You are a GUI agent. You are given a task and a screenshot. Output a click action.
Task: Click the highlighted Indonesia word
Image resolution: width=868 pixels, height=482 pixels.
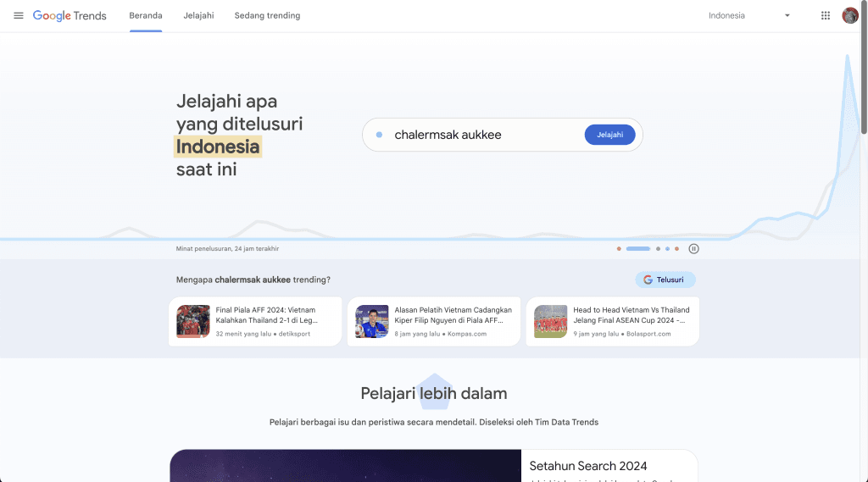coord(218,147)
